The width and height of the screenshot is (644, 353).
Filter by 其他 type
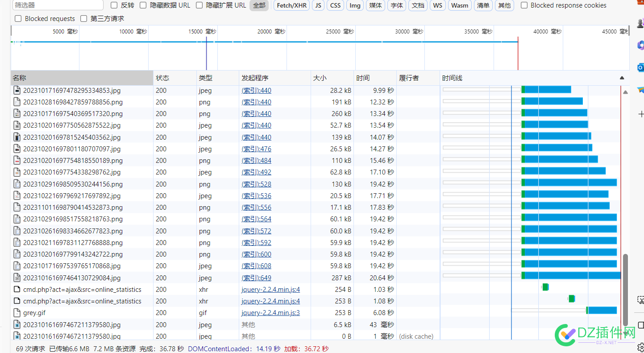[504, 5]
